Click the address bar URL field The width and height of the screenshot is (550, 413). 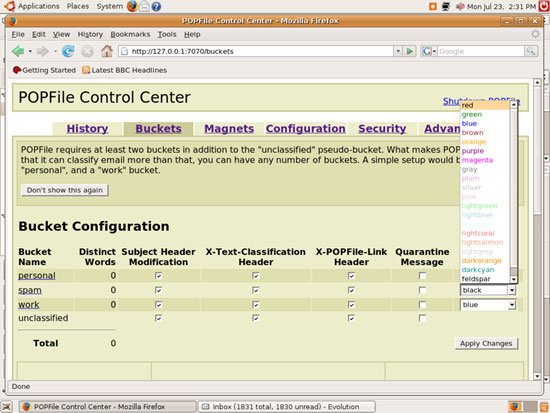tap(255, 51)
